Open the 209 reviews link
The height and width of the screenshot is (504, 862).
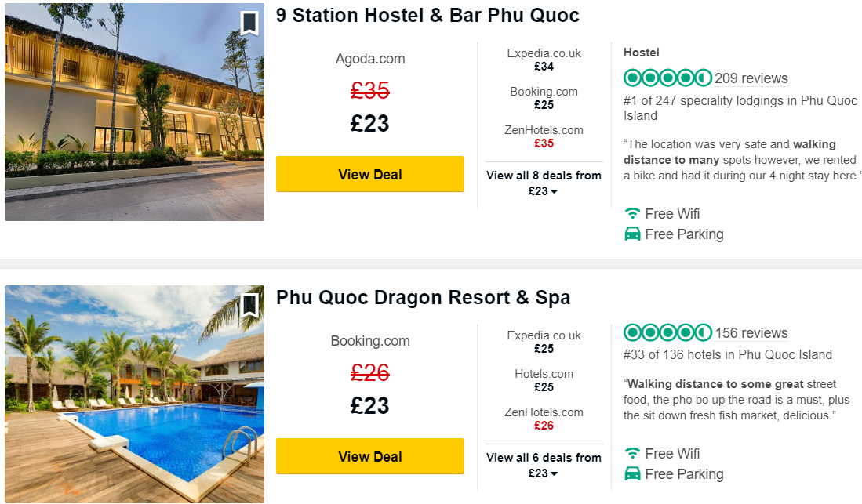point(751,78)
